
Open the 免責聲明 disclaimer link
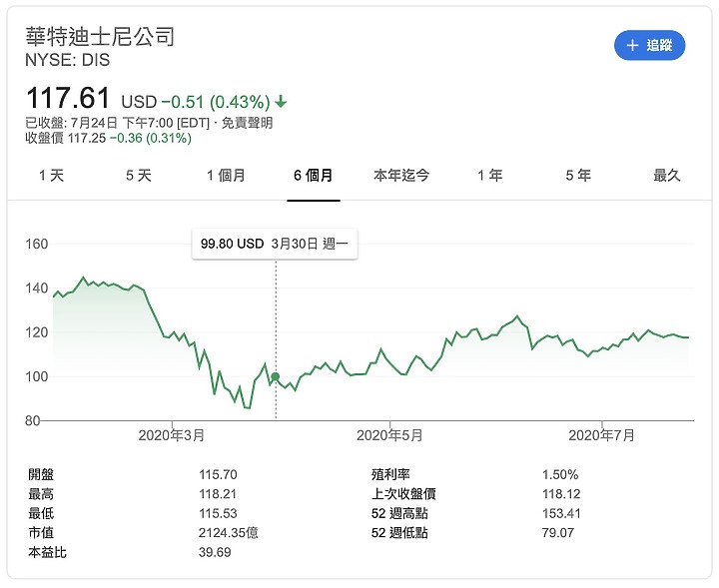tap(248, 123)
